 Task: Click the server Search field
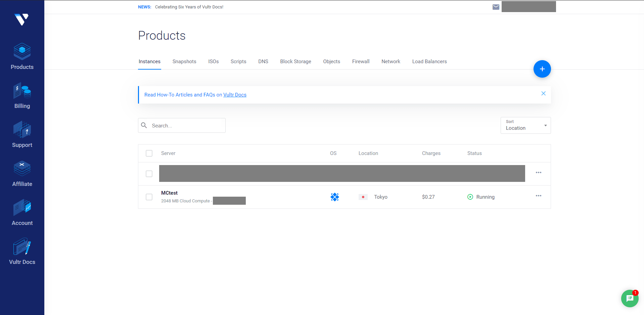(186, 125)
